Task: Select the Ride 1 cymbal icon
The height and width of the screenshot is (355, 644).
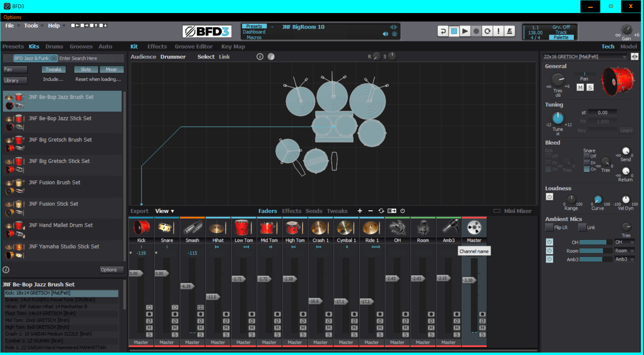Action: click(372, 228)
